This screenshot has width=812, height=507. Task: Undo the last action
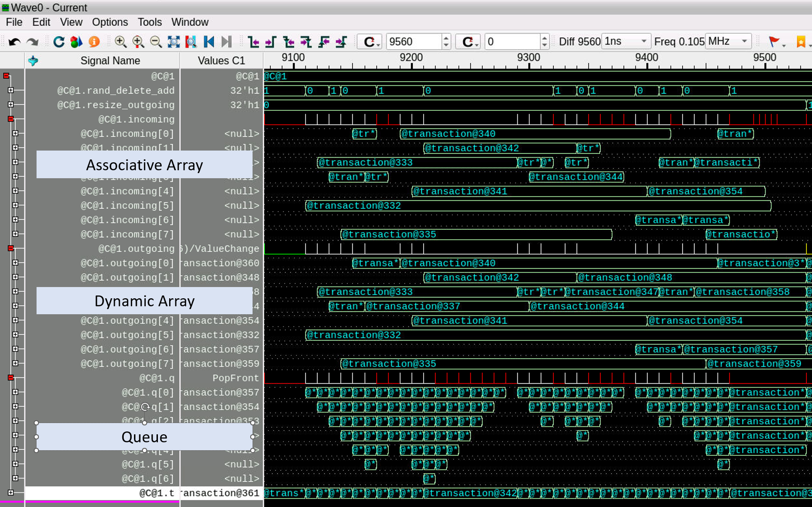click(x=14, y=41)
